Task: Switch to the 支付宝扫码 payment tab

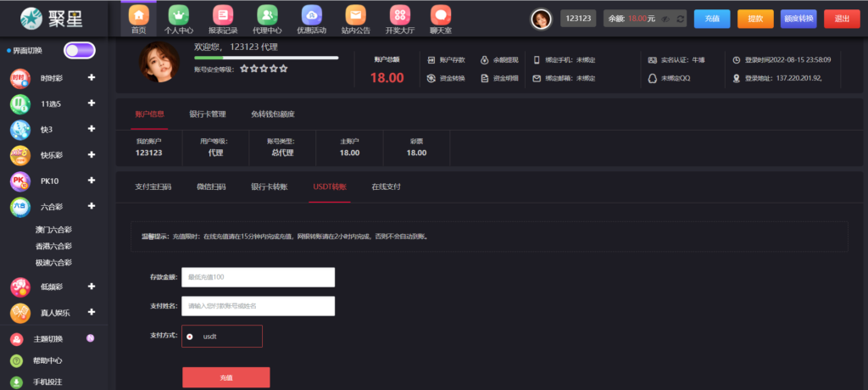Action: coord(153,186)
